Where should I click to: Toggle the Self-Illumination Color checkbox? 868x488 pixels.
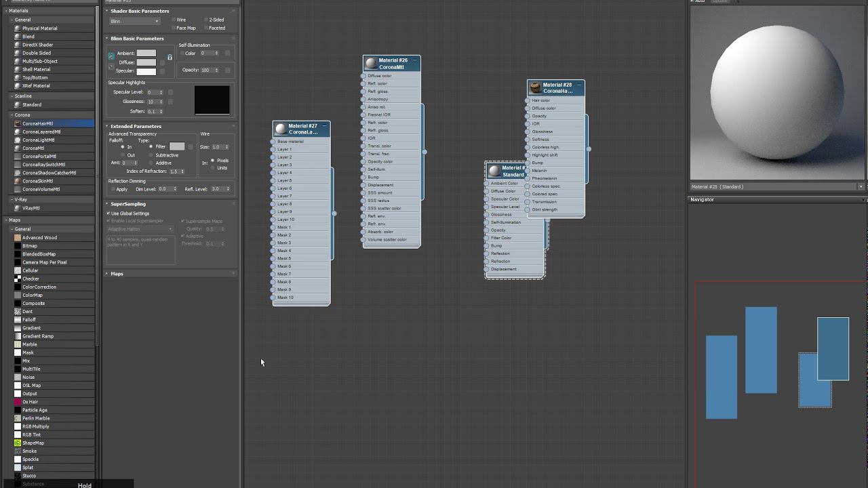point(182,54)
